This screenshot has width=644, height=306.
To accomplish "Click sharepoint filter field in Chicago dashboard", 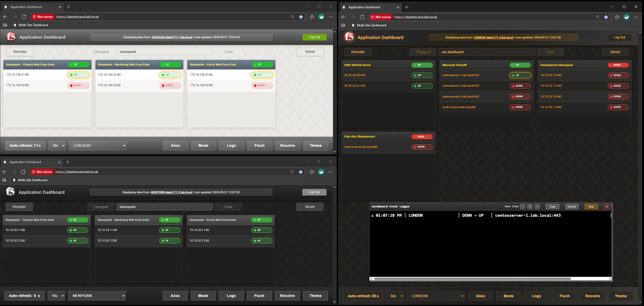I will tap(165, 52).
